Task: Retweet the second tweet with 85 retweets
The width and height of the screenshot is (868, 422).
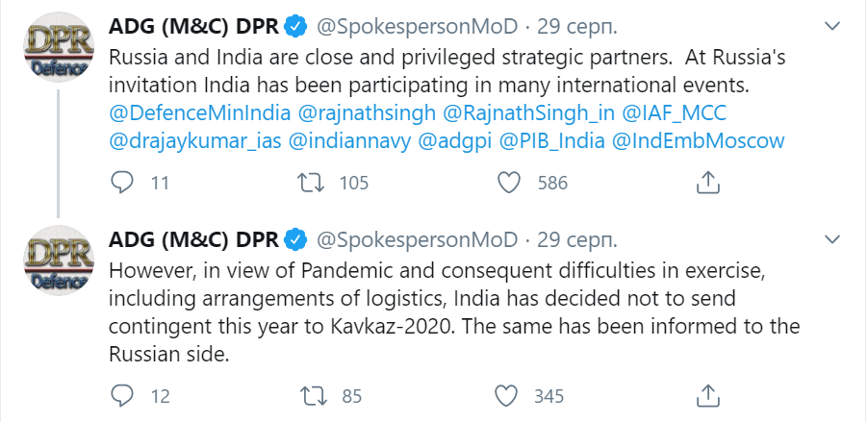Action: 311,395
